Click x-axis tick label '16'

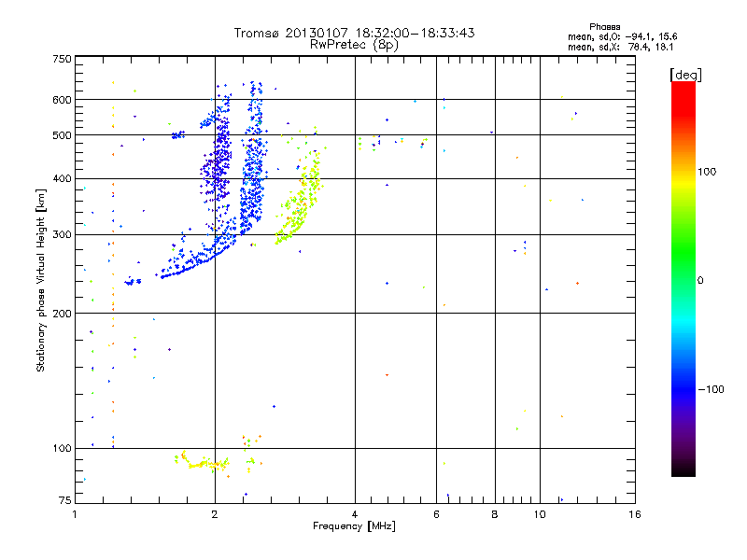635,514
